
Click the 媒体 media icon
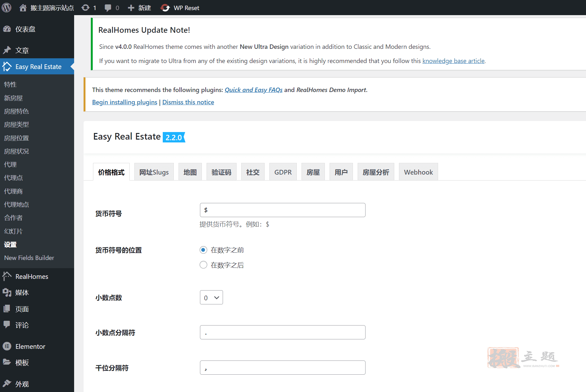7,292
